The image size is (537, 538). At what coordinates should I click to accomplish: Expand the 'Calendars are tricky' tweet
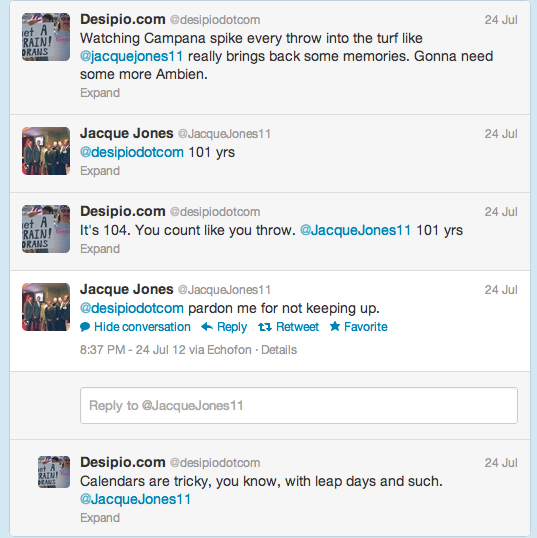pyautogui.click(x=100, y=518)
